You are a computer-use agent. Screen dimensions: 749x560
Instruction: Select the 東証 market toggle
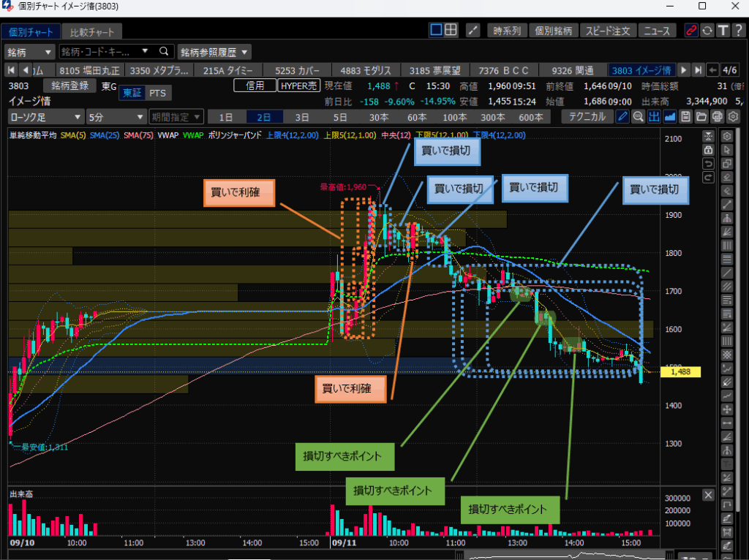(132, 93)
